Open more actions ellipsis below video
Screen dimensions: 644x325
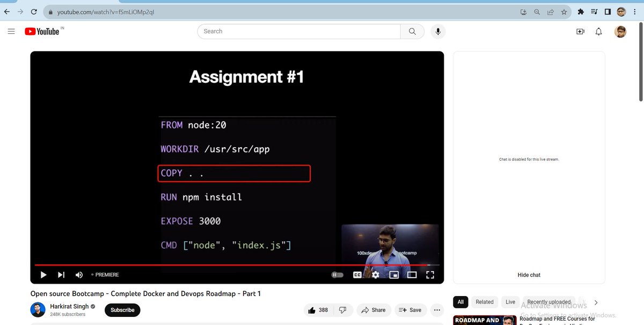coord(437,310)
